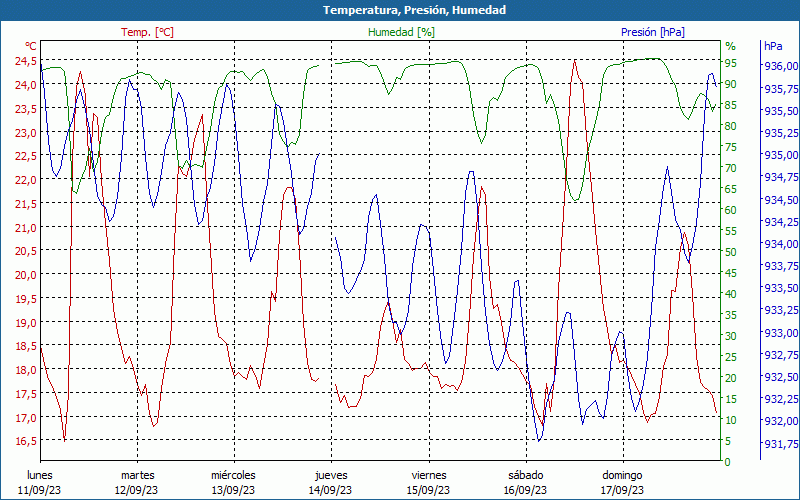Screen dimensions: 800x500
Task: Click the blue 'hPa' unit label
Action: click(773, 46)
